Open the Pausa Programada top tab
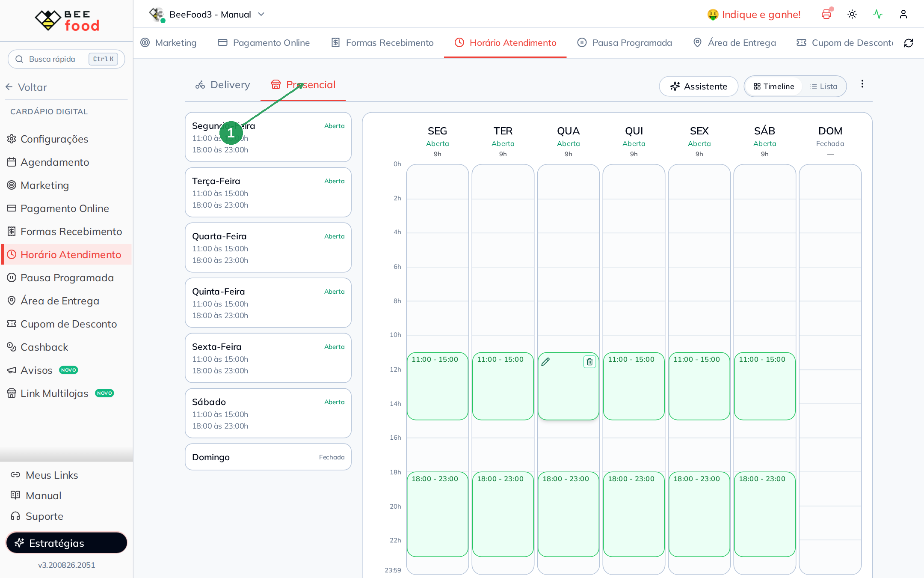Image resolution: width=924 pixels, height=578 pixels. point(625,43)
